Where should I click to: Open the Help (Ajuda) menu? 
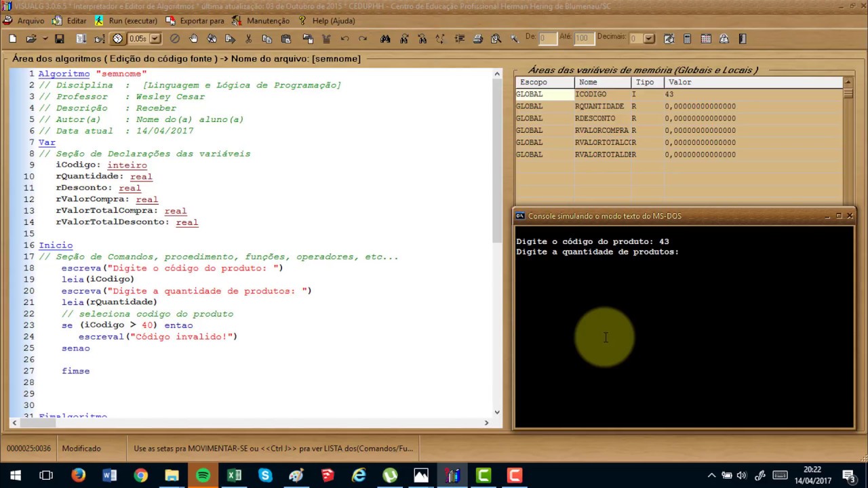[326, 21]
